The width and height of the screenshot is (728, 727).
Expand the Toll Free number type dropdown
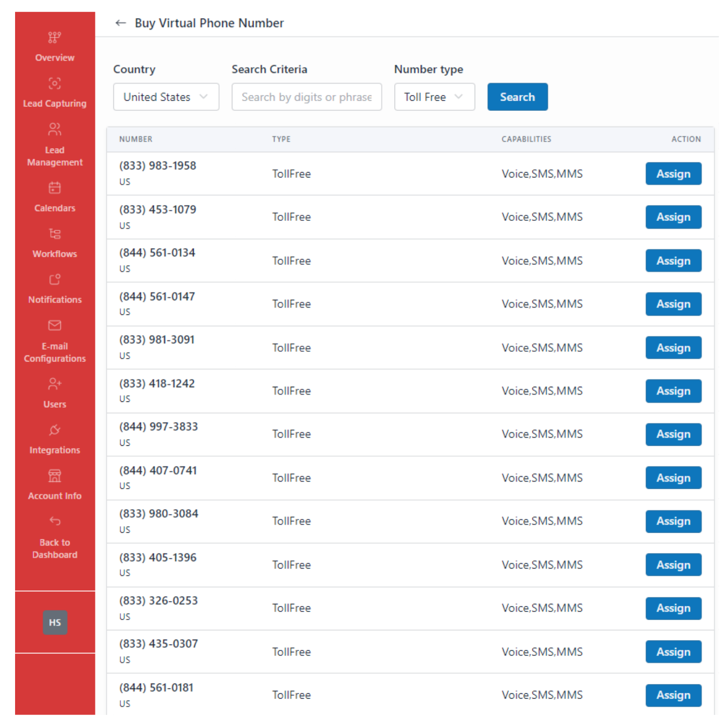434,97
